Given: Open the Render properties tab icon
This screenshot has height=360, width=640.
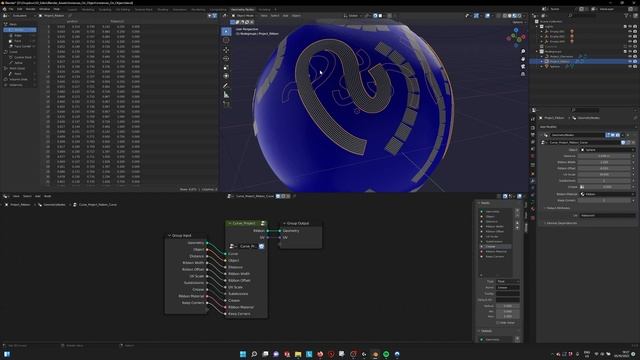Looking at the screenshot, I should coord(533,127).
